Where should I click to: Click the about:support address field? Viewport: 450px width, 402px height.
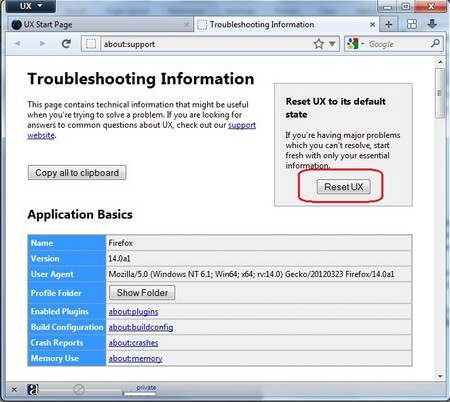pyautogui.click(x=207, y=44)
